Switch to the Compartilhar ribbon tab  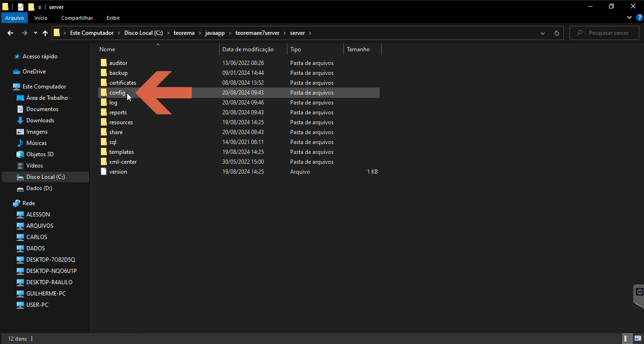click(x=77, y=18)
